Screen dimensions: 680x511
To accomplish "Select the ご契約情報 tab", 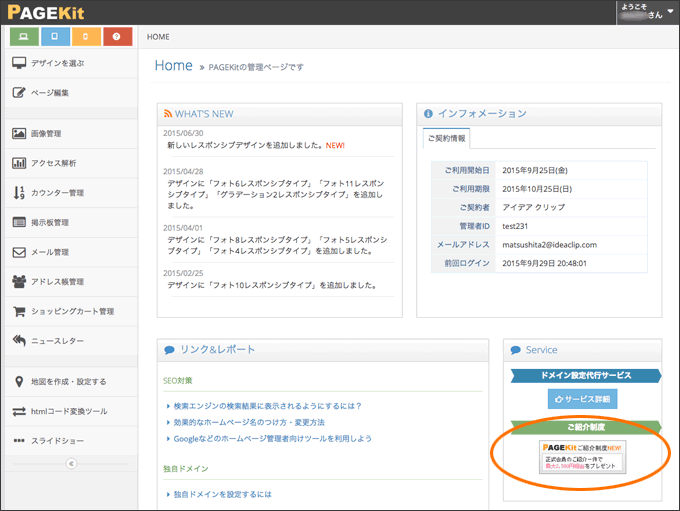I will pyautogui.click(x=446, y=138).
